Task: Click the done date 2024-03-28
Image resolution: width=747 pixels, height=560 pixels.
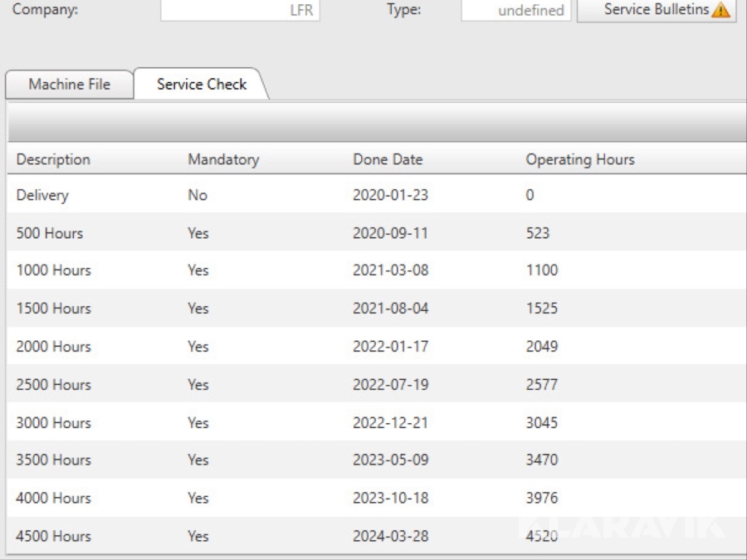Action: click(391, 536)
